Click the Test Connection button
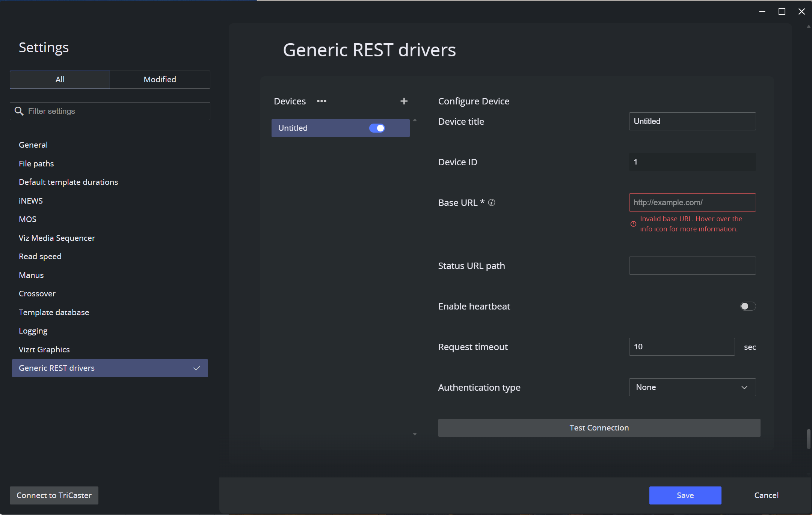Screen dimensions: 812x515 (599, 428)
